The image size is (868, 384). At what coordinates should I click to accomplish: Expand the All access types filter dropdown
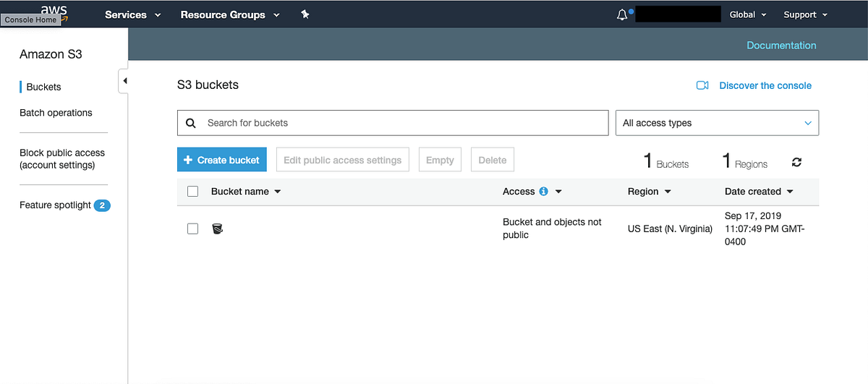tap(717, 123)
